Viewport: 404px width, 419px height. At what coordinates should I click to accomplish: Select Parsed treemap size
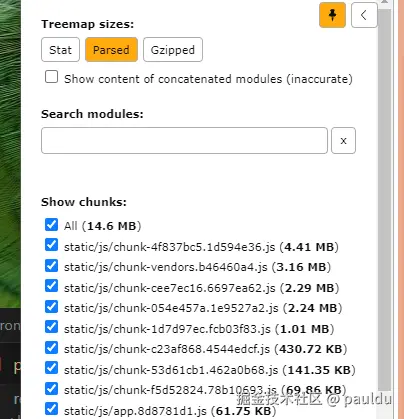coord(111,50)
